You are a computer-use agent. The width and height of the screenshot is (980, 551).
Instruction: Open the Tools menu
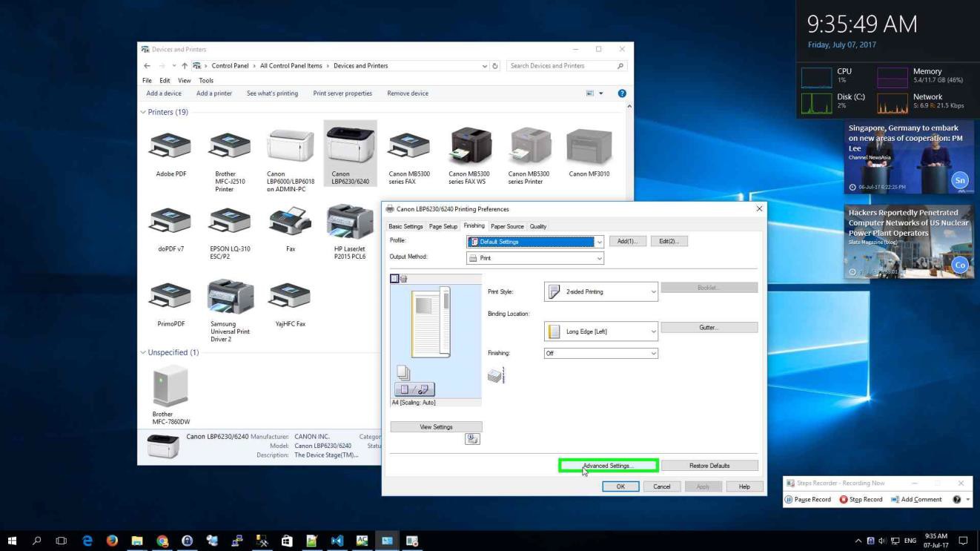205,80
